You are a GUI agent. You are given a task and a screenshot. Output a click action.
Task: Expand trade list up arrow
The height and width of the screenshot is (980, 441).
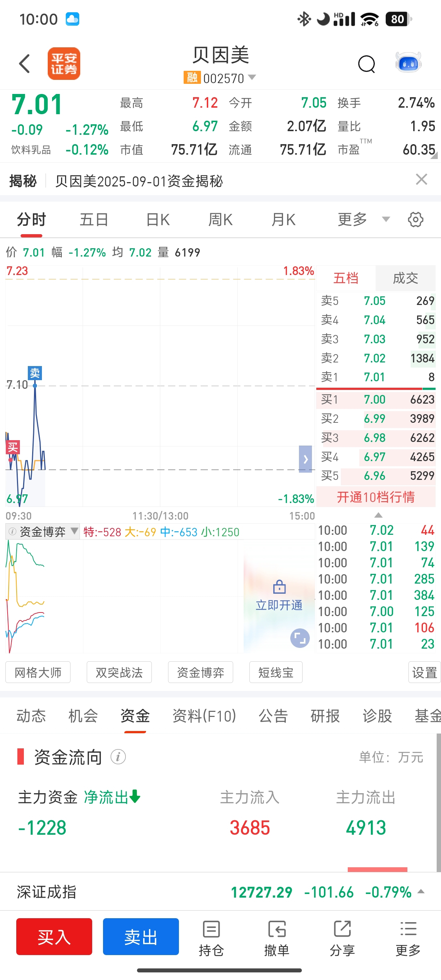click(378, 515)
